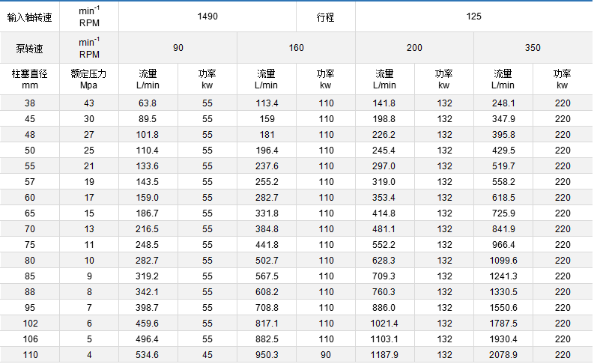This screenshot has height=364, width=594.
Task: Click the flow value 248.1 cell
Action: coord(503,103)
